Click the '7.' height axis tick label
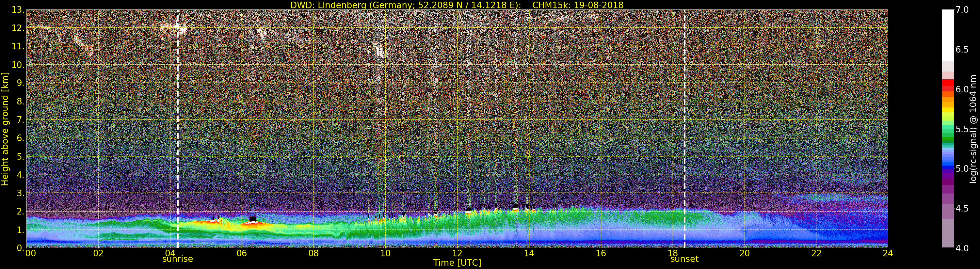 [21, 120]
